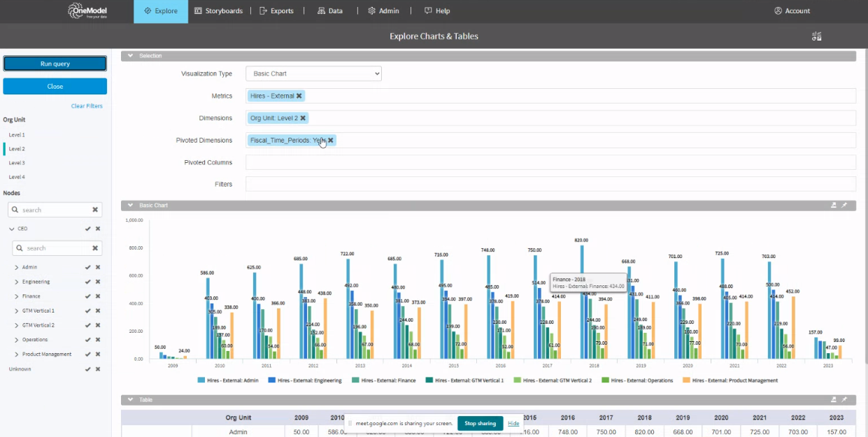
Task: Click Table panel pin icon
Action: (x=844, y=400)
